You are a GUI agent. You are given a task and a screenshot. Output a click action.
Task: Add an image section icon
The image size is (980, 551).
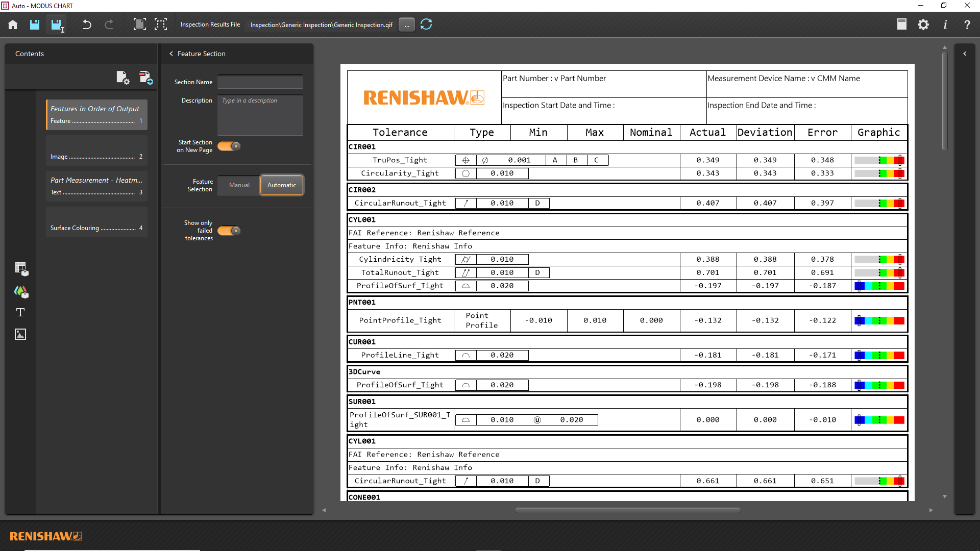(x=20, y=334)
